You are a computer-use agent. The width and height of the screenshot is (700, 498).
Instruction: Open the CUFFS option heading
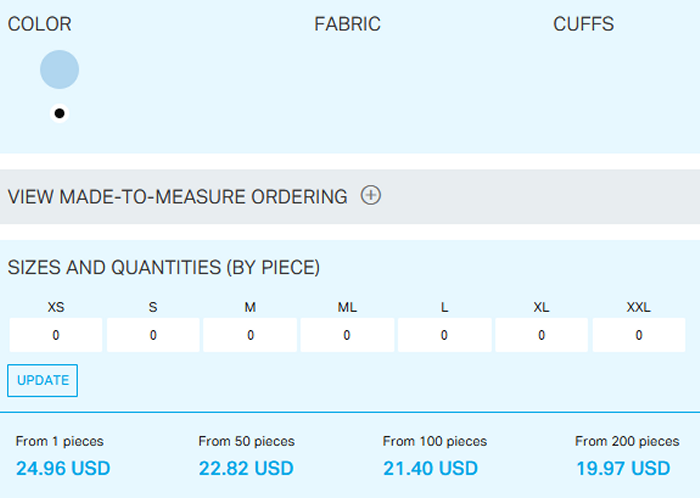coord(583,24)
